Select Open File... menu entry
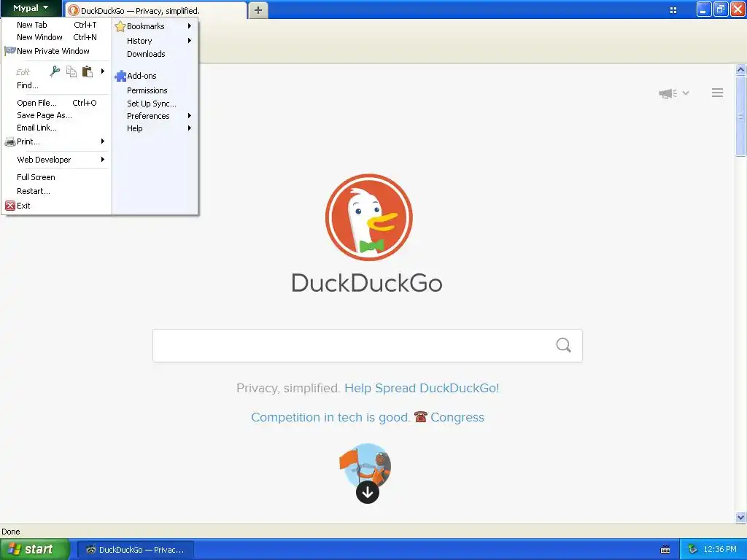 point(56,103)
